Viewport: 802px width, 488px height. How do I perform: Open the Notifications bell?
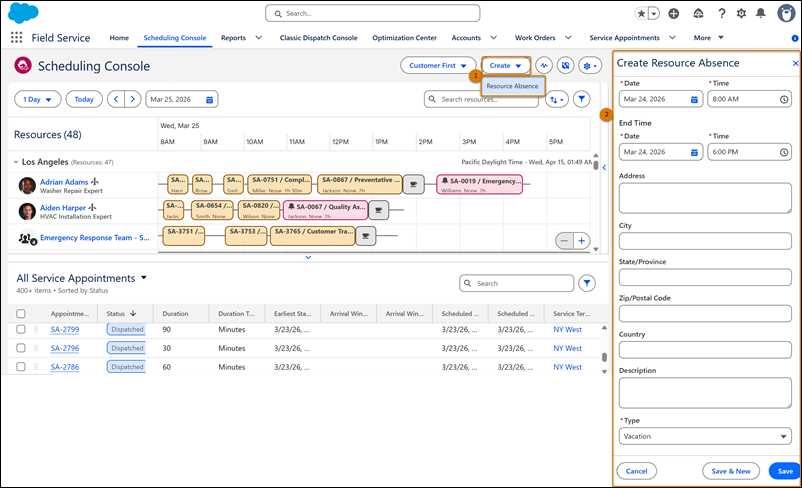pyautogui.click(x=761, y=14)
